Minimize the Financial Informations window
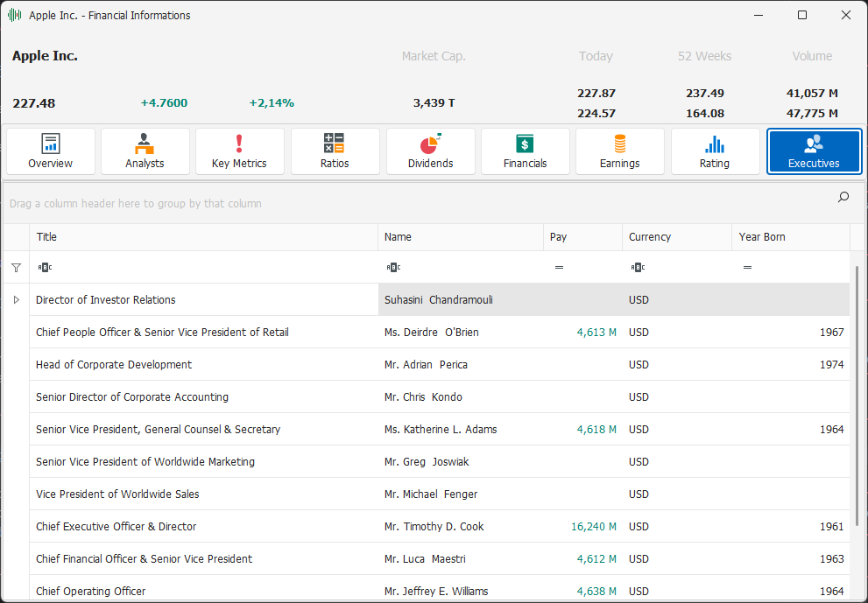Viewport: 868px width, 603px height. tap(759, 15)
